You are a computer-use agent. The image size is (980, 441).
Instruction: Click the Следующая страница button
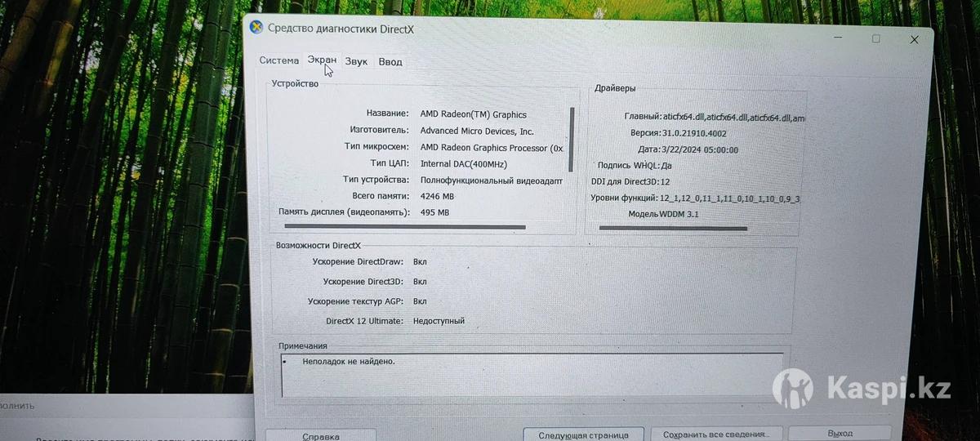pyautogui.click(x=583, y=435)
